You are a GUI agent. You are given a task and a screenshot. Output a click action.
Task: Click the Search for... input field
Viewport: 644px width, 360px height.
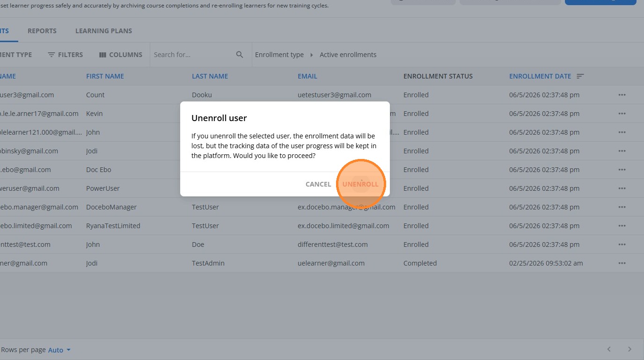tap(192, 55)
